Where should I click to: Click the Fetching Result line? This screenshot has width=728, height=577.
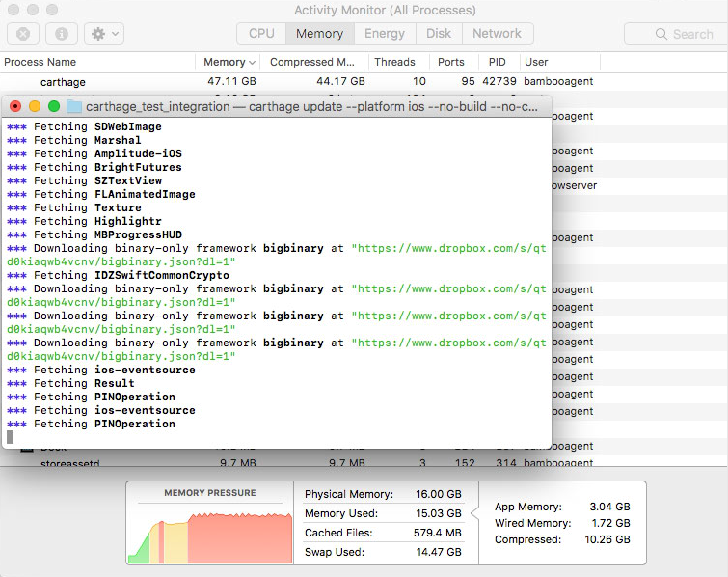pyautogui.click(x=70, y=383)
